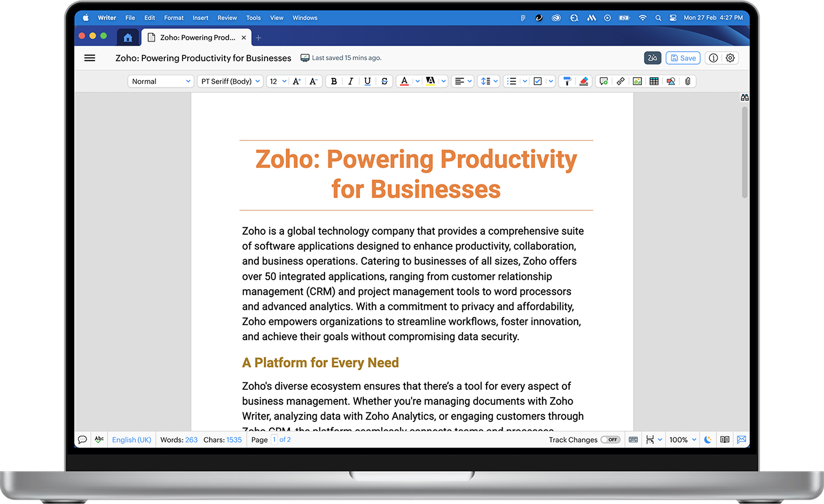This screenshot has width=824, height=504.
Task: Attach a file with paperclip icon
Action: (x=688, y=81)
